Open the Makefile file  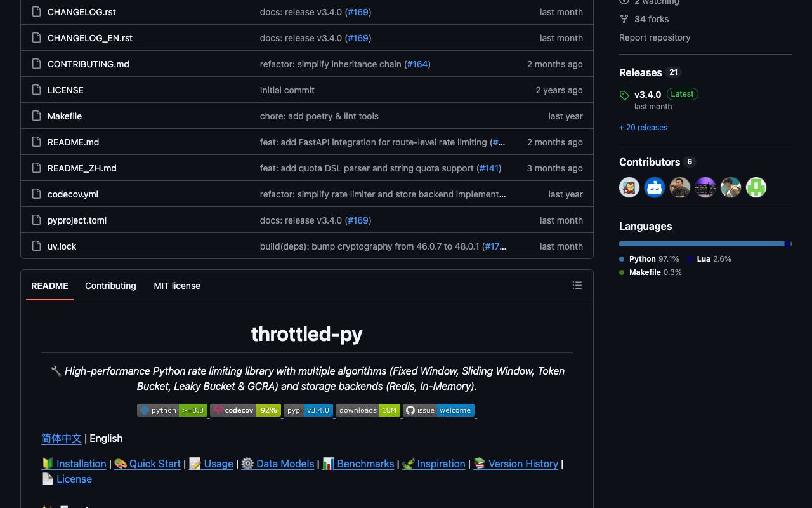(x=65, y=116)
